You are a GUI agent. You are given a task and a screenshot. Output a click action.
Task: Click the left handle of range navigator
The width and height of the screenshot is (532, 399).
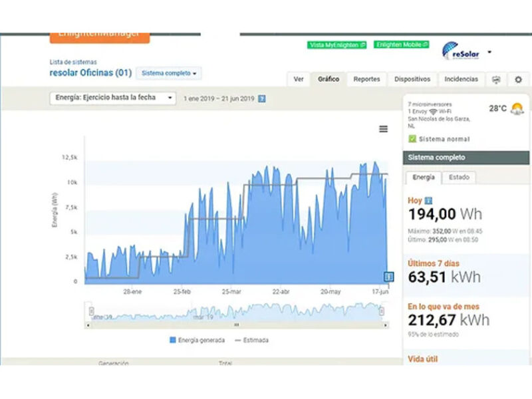[91, 311]
